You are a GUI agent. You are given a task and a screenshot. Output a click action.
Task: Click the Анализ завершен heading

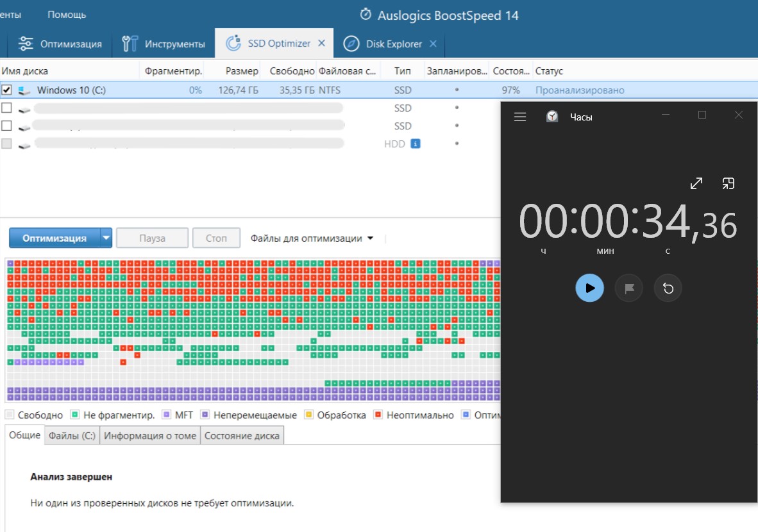[71, 477]
